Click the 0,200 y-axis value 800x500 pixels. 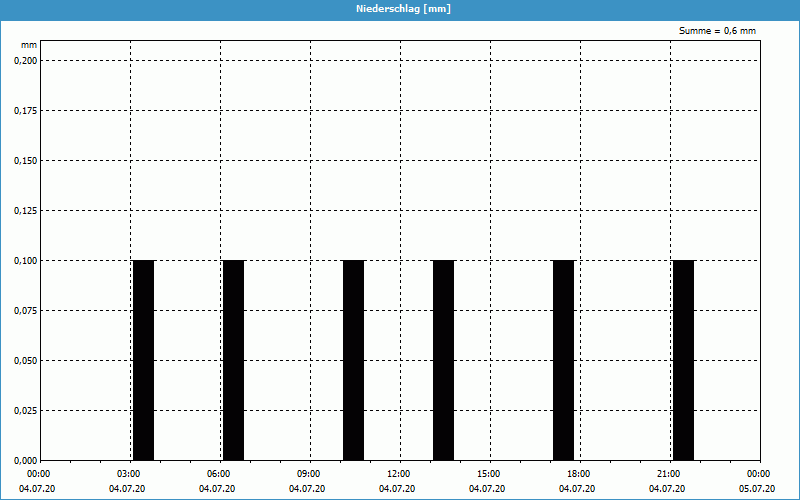(24, 60)
